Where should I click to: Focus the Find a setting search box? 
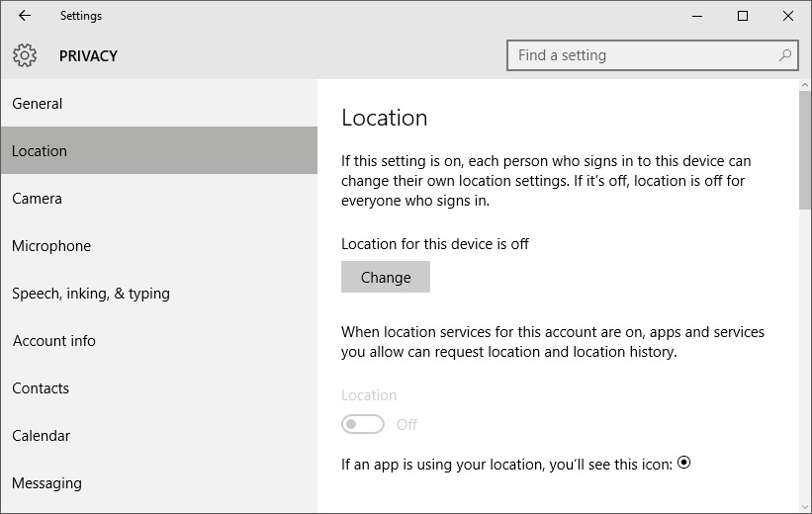pos(653,55)
